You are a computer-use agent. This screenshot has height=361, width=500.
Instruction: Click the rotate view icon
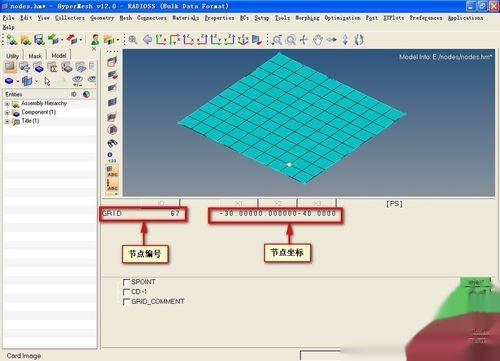tap(359, 40)
